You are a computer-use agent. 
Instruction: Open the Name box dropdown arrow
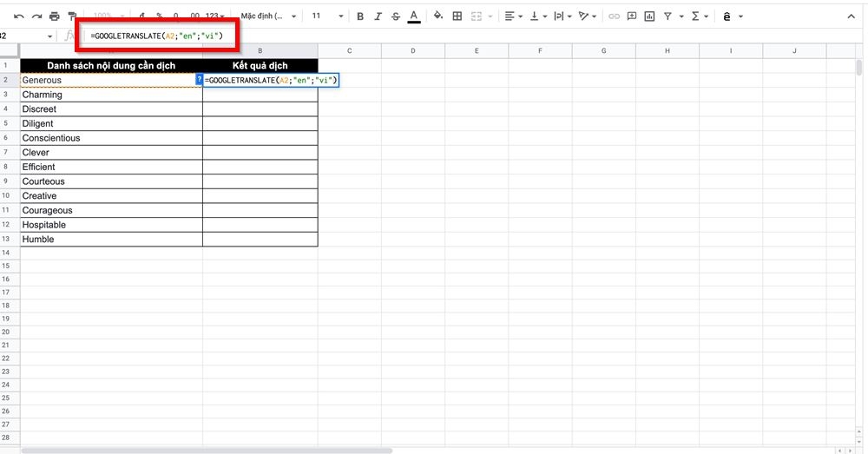click(49, 36)
